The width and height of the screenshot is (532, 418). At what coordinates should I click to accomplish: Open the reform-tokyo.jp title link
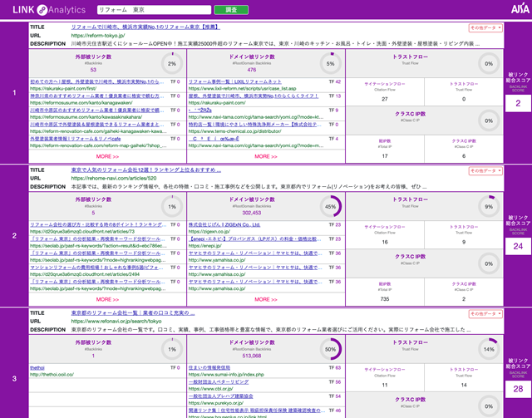pos(145,27)
